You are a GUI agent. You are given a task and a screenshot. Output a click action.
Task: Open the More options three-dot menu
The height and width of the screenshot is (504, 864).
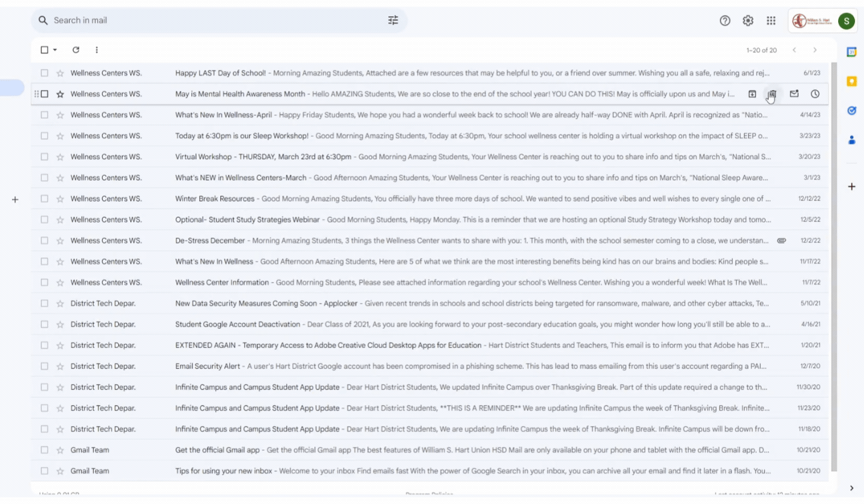coord(97,50)
